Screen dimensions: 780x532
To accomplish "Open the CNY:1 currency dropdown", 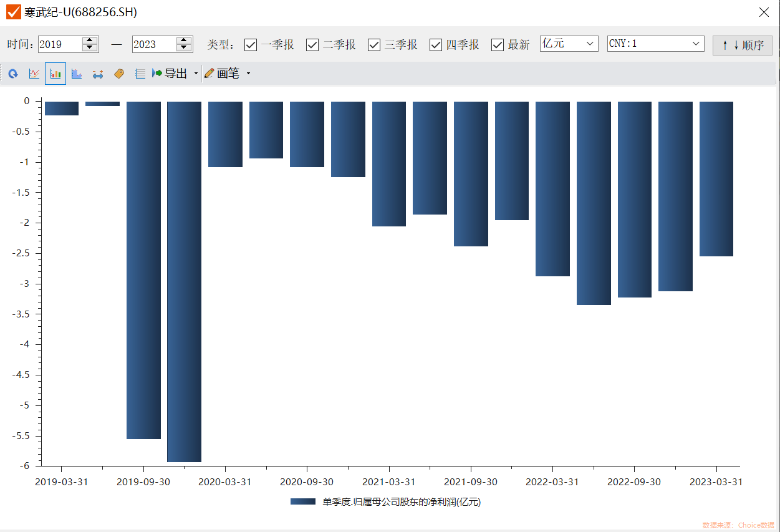I will click(x=656, y=44).
